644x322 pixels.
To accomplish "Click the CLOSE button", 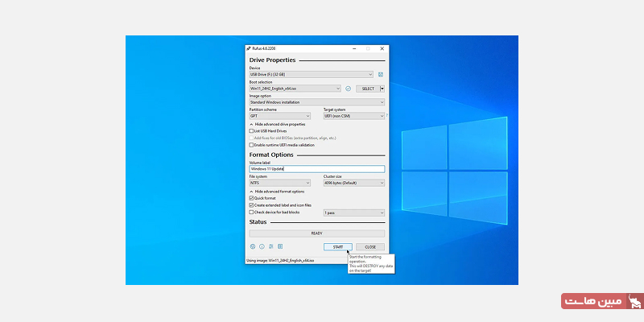I will click(370, 247).
